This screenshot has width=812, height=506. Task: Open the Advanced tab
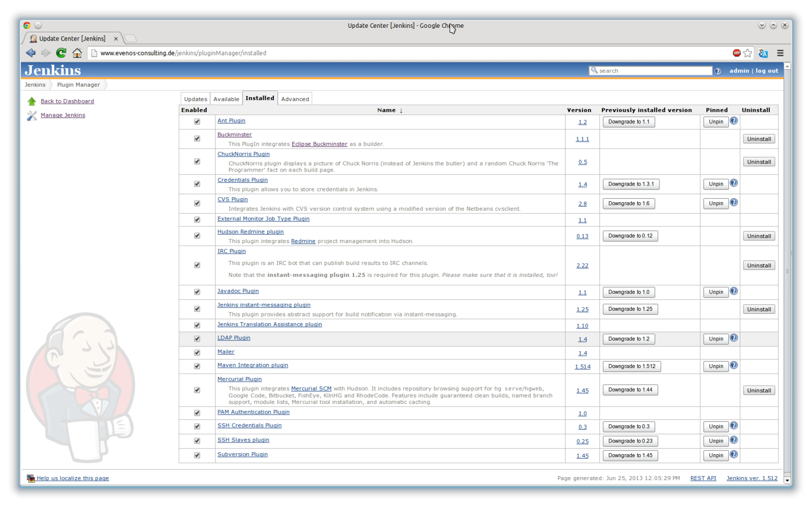295,99
